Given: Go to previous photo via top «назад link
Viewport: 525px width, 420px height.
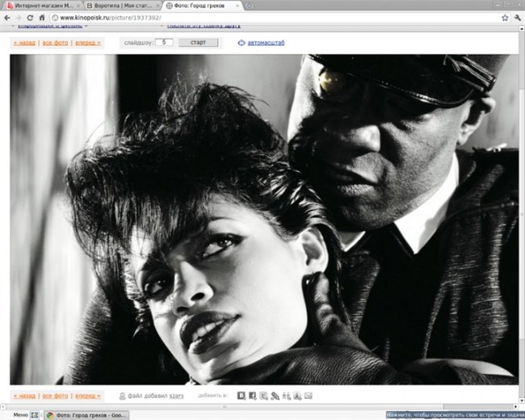Looking at the screenshot, I should point(23,42).
